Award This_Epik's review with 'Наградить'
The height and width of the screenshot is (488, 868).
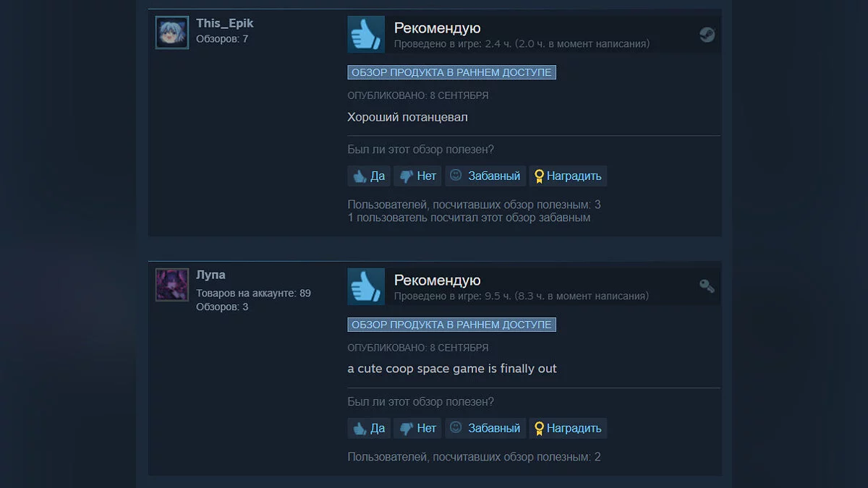[x=568, y=176]
